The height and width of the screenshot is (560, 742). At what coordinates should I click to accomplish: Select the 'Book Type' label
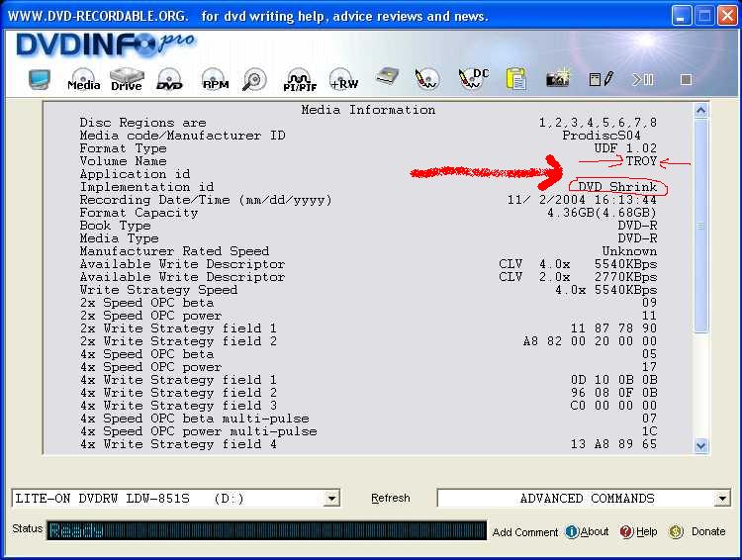click(115, 226)
